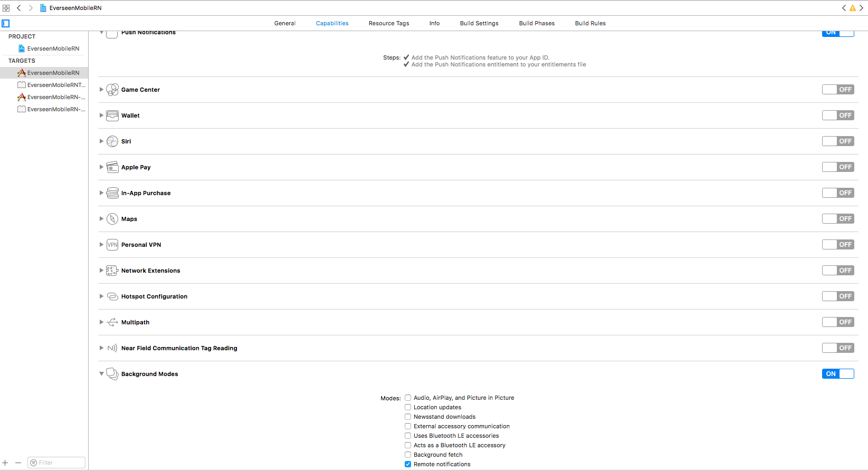Switch to the General tab

coord(285,23)
